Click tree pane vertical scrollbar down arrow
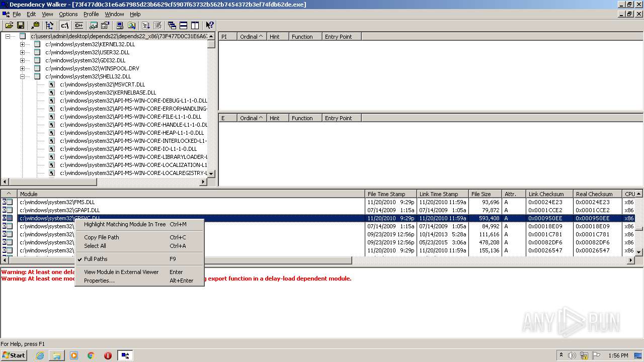The height and width of the screenshot is (362, 644). [211, 173]
